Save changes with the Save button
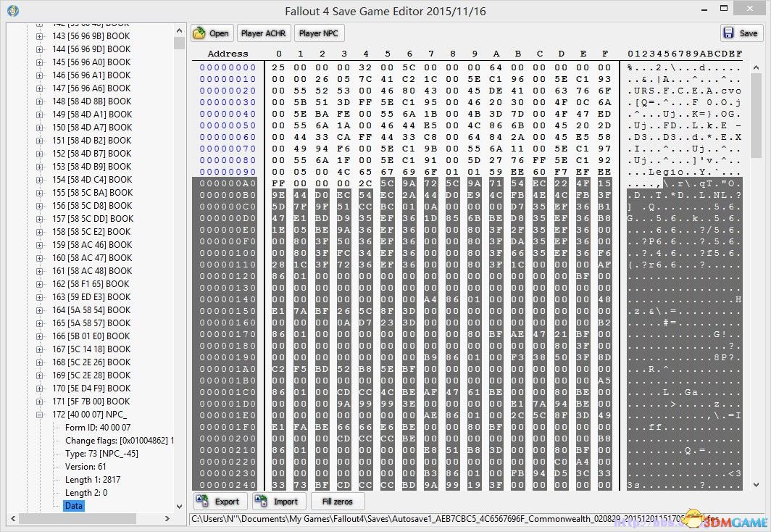This screenshot has height=532, width=771. (x=741, y=33)
